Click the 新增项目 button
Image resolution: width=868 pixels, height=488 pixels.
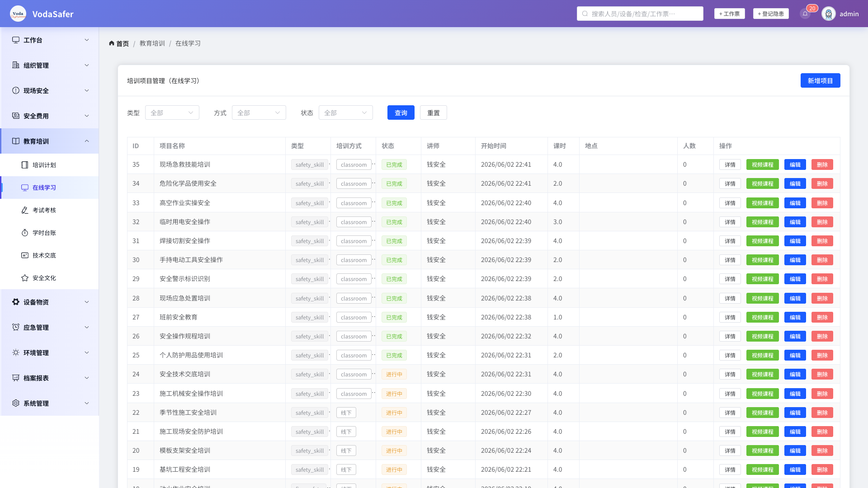click(x=821, y=80)
